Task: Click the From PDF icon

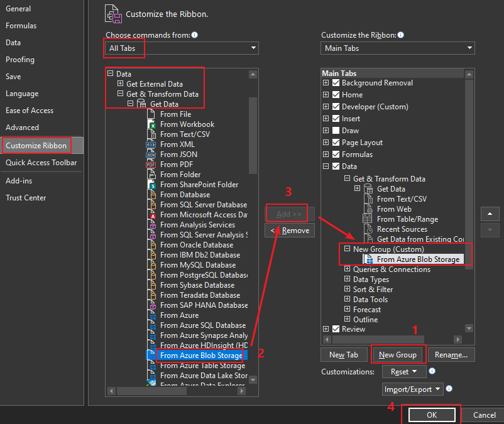Action: (x=151, y=165)
